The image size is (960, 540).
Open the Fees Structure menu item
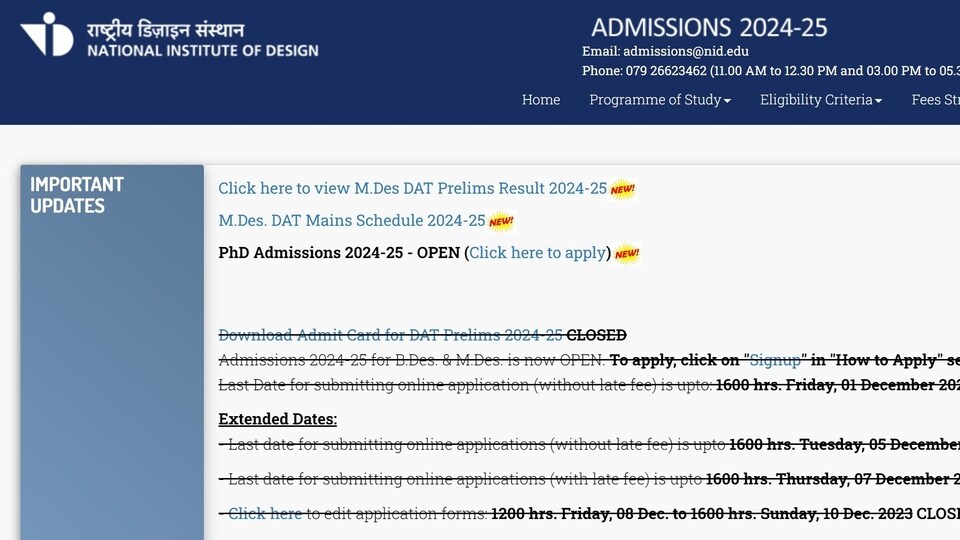tap(936, 100)
